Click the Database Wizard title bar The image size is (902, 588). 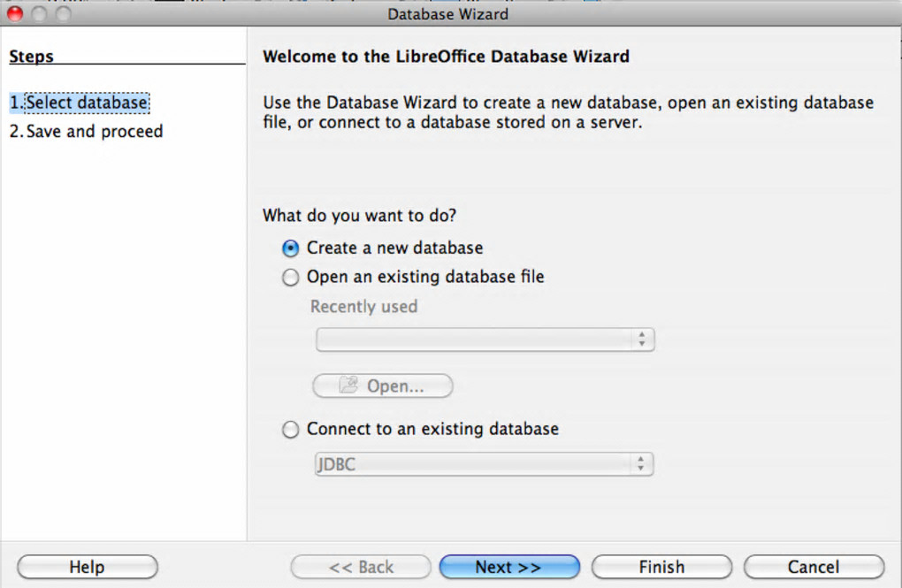tap(447, 14)
